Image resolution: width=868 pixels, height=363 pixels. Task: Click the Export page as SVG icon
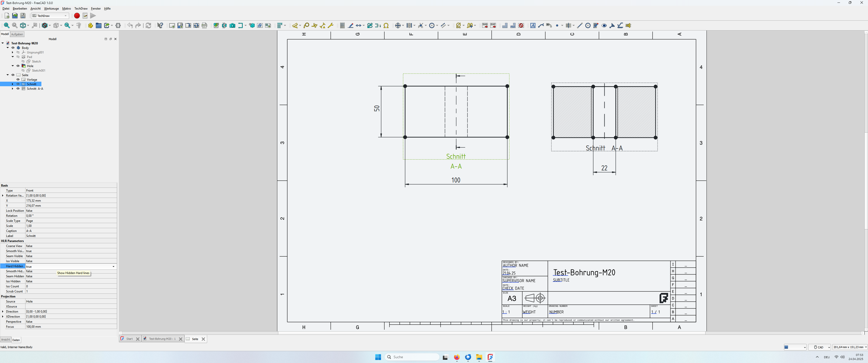click(x=485, y=26)
